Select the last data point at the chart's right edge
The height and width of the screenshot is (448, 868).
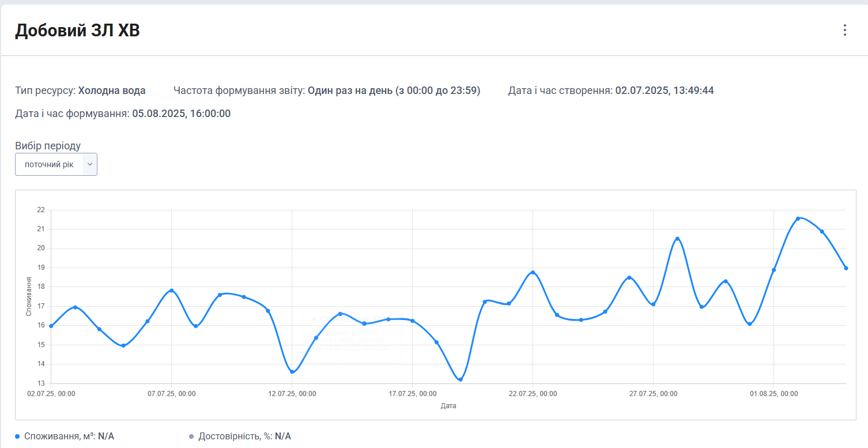[x=846, y=268]
